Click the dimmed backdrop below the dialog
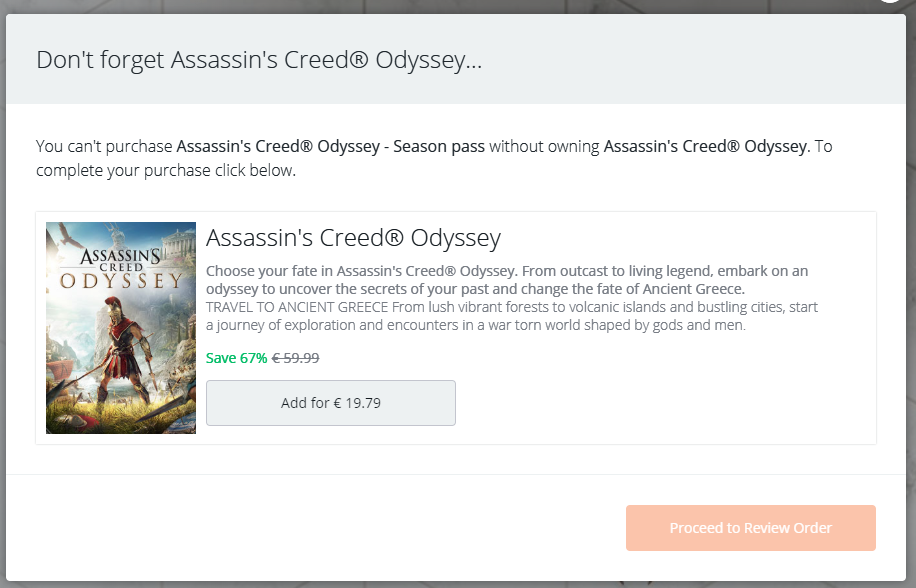The image size is (916, 588). pos(458,584)
